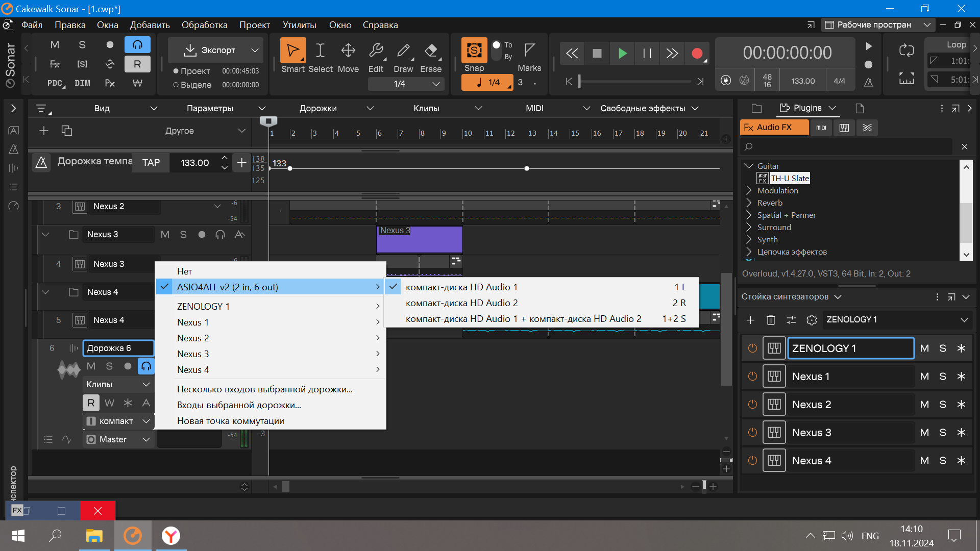Choose Нет in the input menu
The width and height of the screenshot is (980, 551).
(x=271, y=271)
